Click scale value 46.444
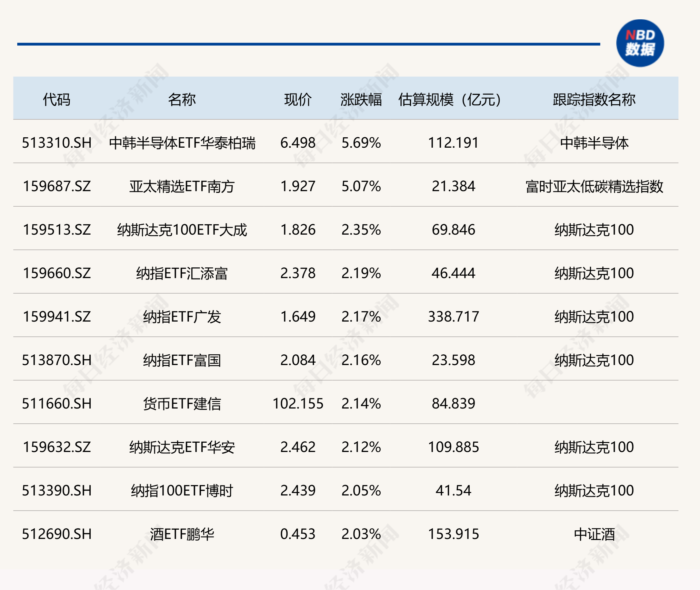Screen dimensions: 700x590 tap(453, 273)
